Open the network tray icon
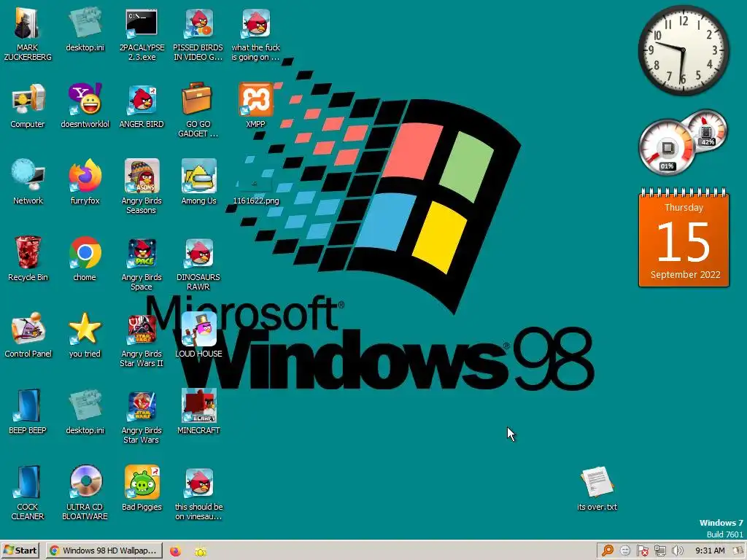This screenshot has width=747, height=560. coord(659,551)
